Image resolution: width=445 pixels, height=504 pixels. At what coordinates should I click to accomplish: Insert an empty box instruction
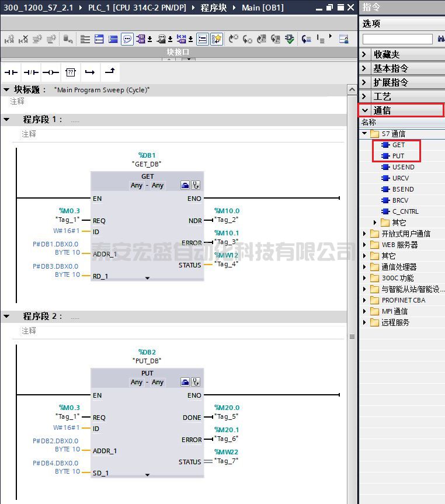70,72
